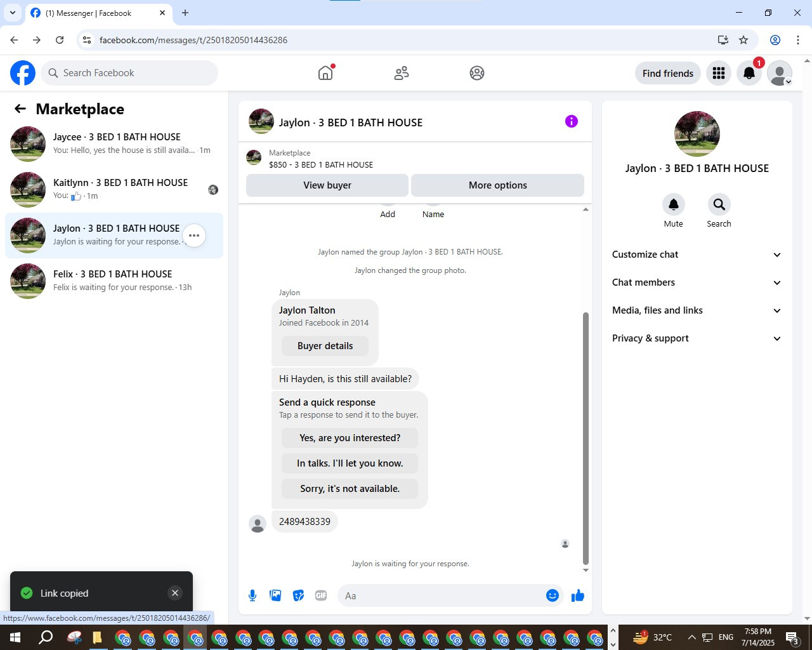Open Felix 3 BED 1 BATH HOUSE chat
This screenshot has width=812, height=650.
(114, 281)
